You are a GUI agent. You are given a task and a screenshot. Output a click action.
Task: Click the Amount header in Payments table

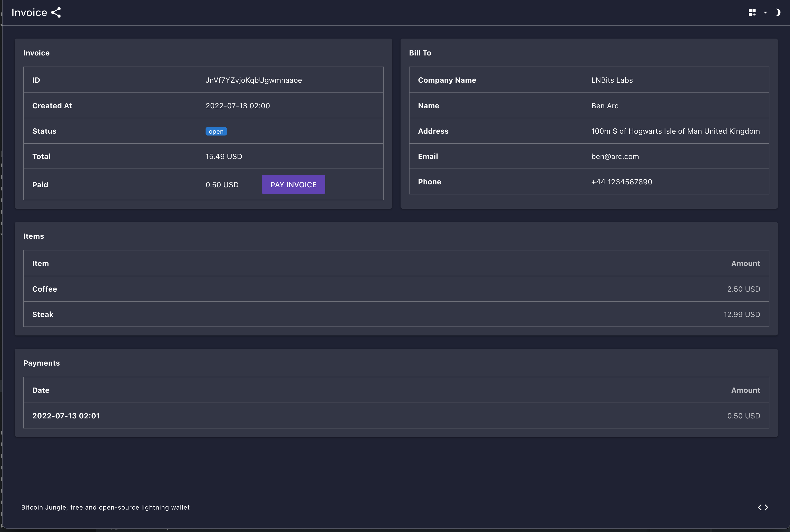[x=746, y=390]
